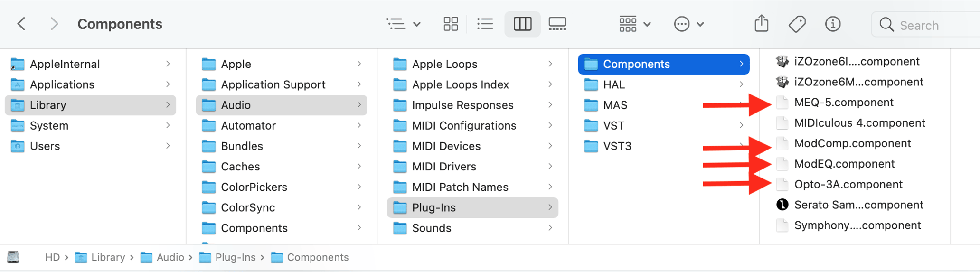The image size is (980, 272).
Task: Select the VST3 folder
Action: (664, 146)
